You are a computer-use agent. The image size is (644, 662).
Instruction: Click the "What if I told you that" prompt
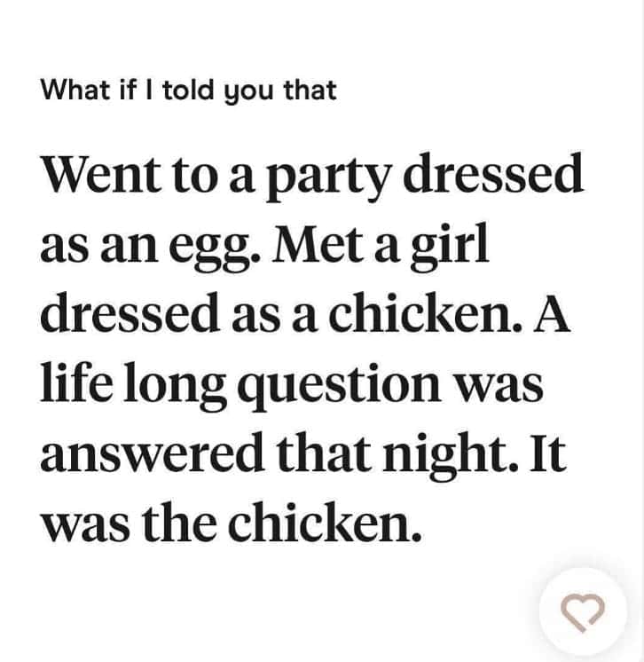(189, 90)
